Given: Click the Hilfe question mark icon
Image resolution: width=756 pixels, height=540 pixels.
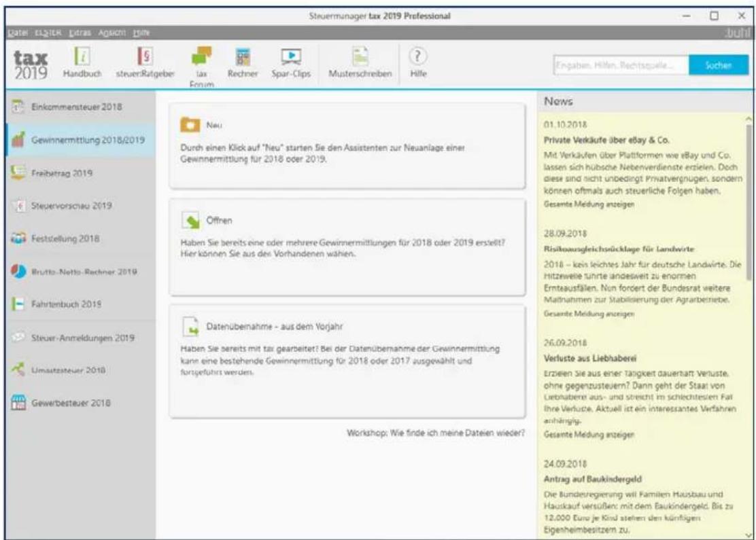Looking at the screenshot, I should 417,57.
